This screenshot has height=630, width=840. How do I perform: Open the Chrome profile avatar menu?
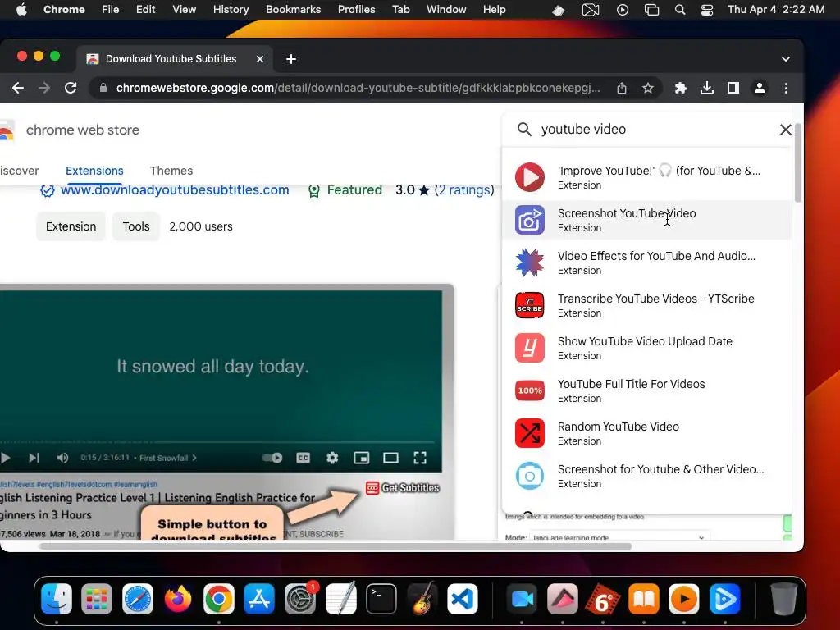point(759,88)
